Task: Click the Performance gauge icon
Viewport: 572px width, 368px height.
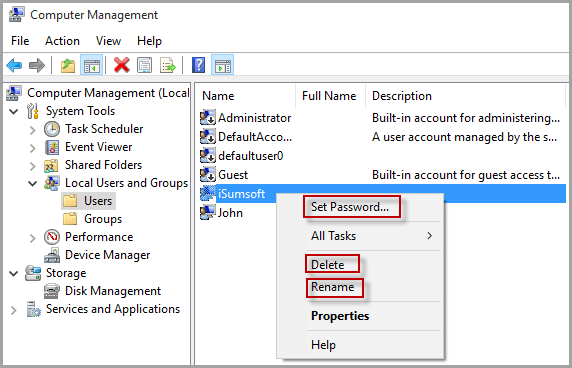Action: click(x=52, y=237)
